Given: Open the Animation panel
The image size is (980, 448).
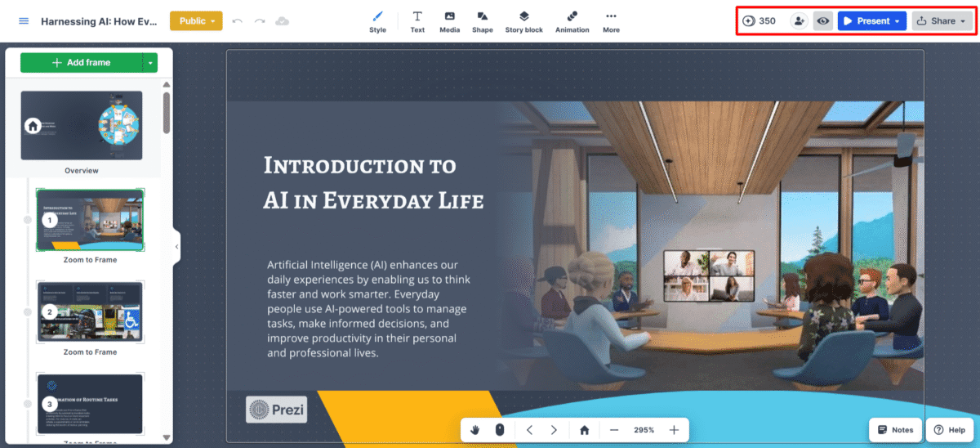Looking at the screenshot, I should (x=572, y=22).
